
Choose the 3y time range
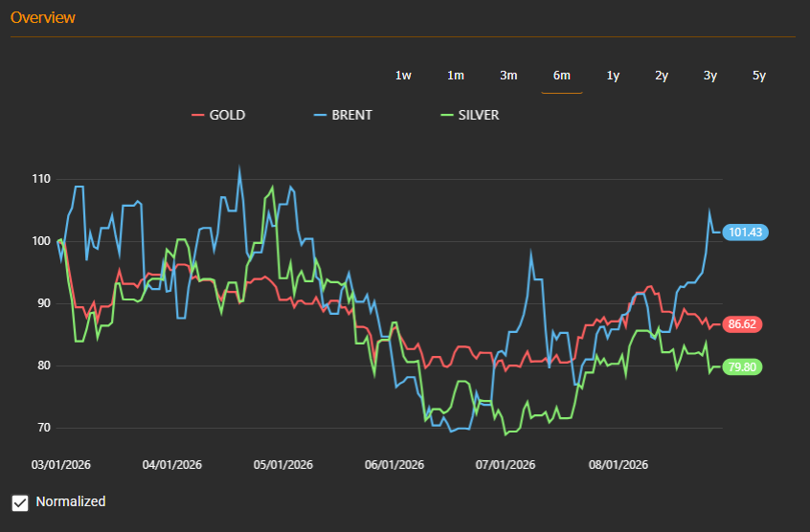point(710,76)
